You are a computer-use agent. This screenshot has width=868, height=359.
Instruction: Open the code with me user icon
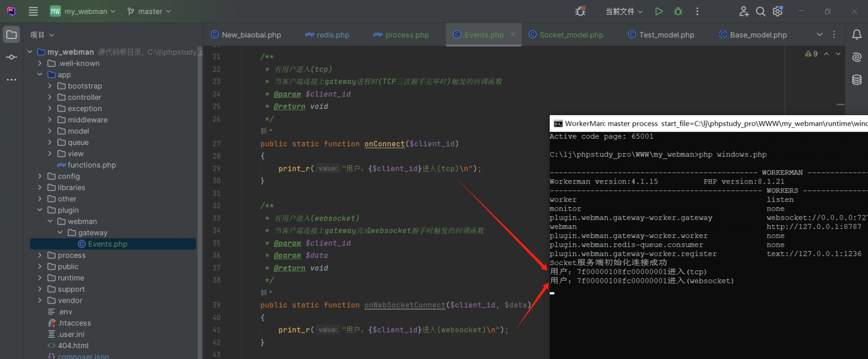click(744, 11)
